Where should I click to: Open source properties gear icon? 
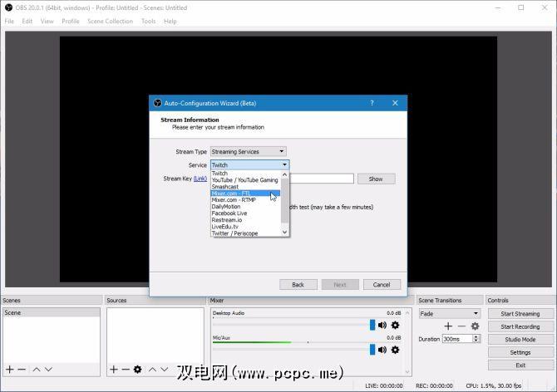(x=137, y=369)
